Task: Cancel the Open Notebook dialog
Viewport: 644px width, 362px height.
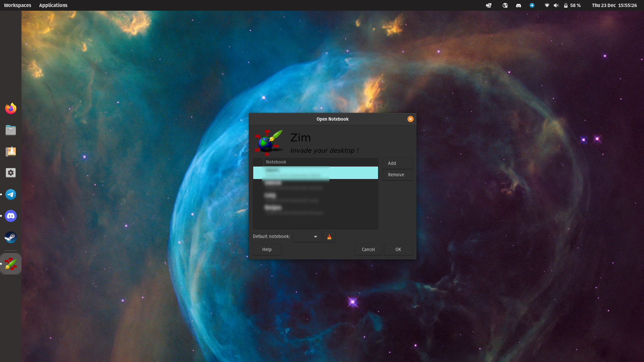Action: (368, 250)
